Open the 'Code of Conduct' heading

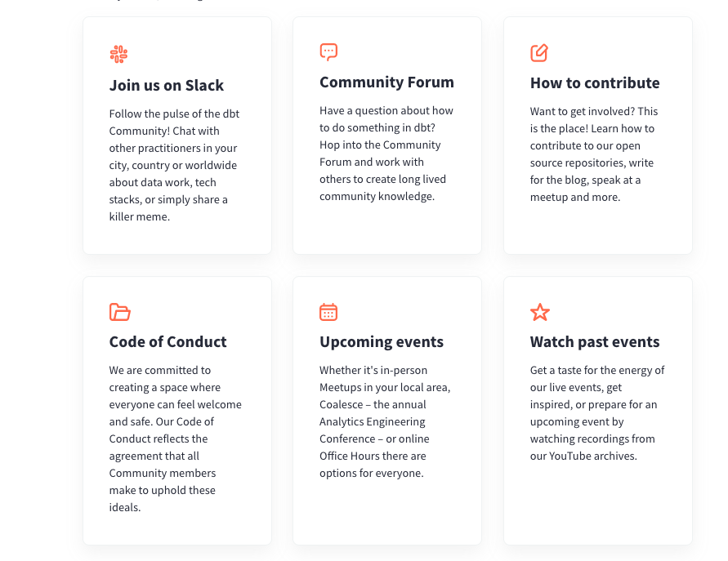pyautogui.click(x=167, y=341)
